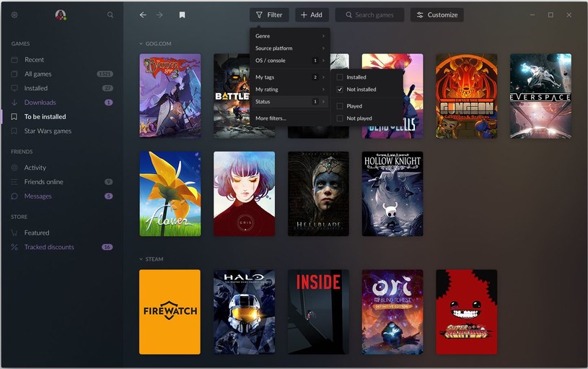Expand the Source platform submenu
Screen dimensions: 588x369
point(290,48)
